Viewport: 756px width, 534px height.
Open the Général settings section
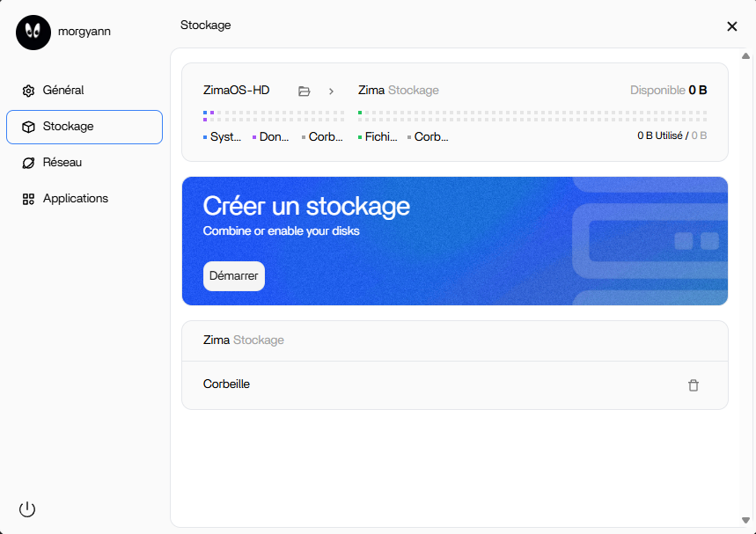click(84, 91)
